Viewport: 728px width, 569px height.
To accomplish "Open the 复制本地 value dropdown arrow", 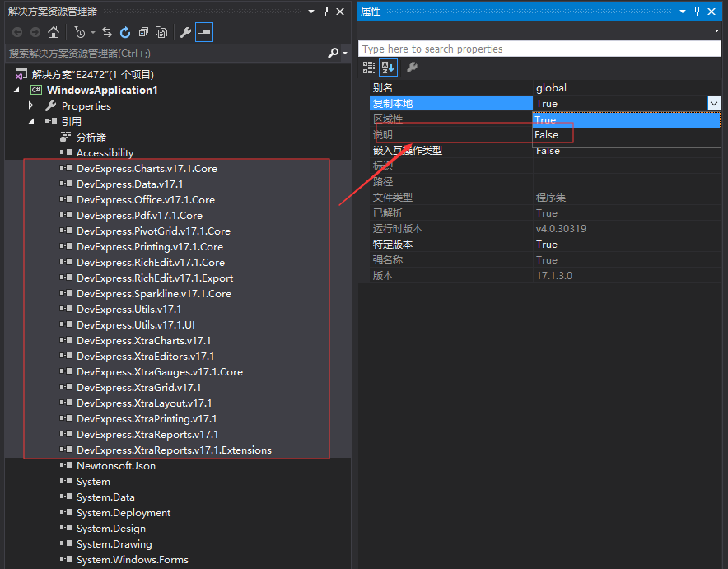I will 714,103.
